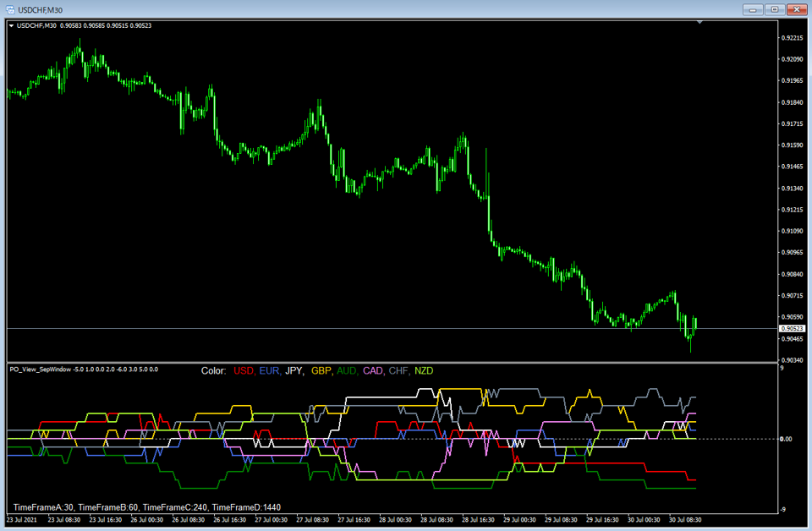Click the 23 Jul 2021 date label

[22, 520]
